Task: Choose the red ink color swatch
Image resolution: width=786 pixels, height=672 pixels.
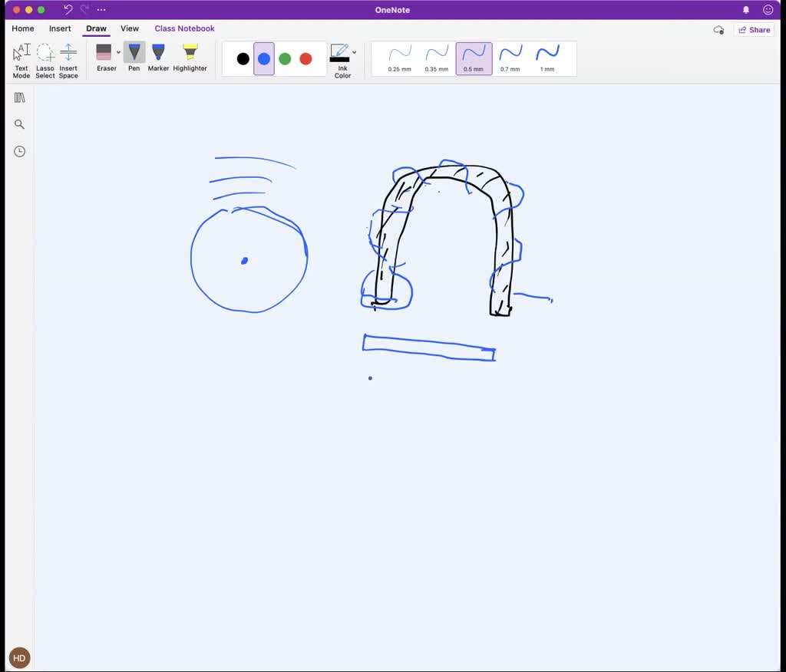Action: click(x=305, y=59)
